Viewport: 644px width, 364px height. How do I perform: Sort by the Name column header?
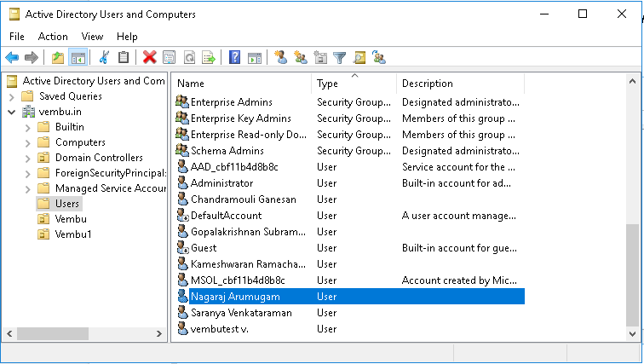(242, 84)
